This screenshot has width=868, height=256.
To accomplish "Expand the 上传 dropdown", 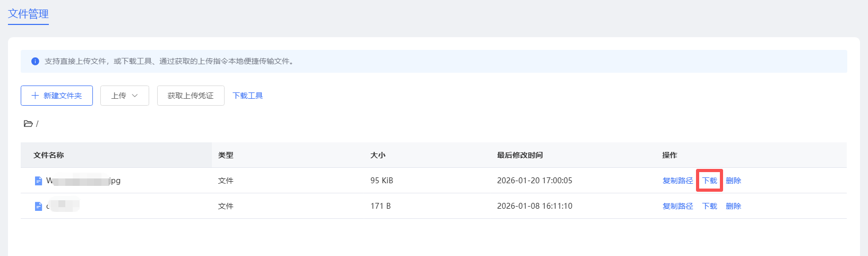I will coord(125,96).
